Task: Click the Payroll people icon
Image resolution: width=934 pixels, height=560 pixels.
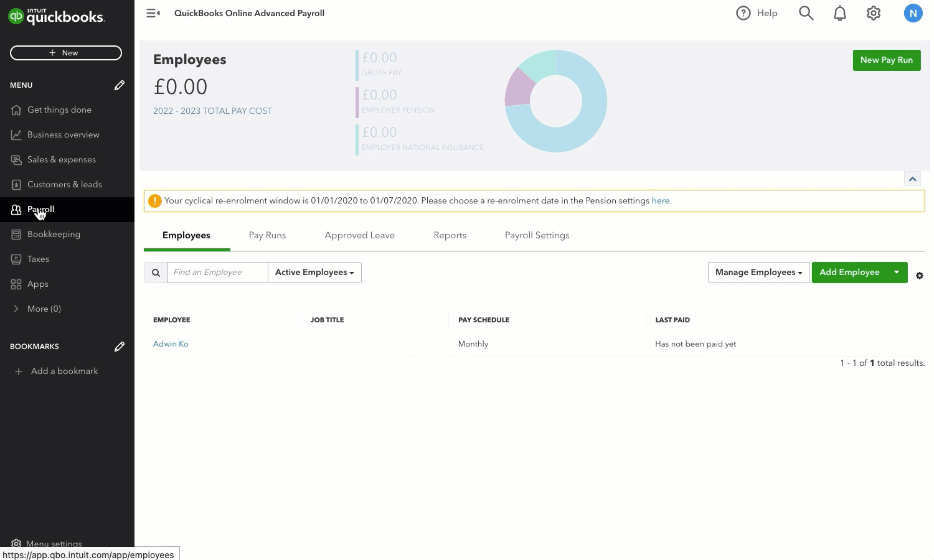Action: click(x=16, y=210)
